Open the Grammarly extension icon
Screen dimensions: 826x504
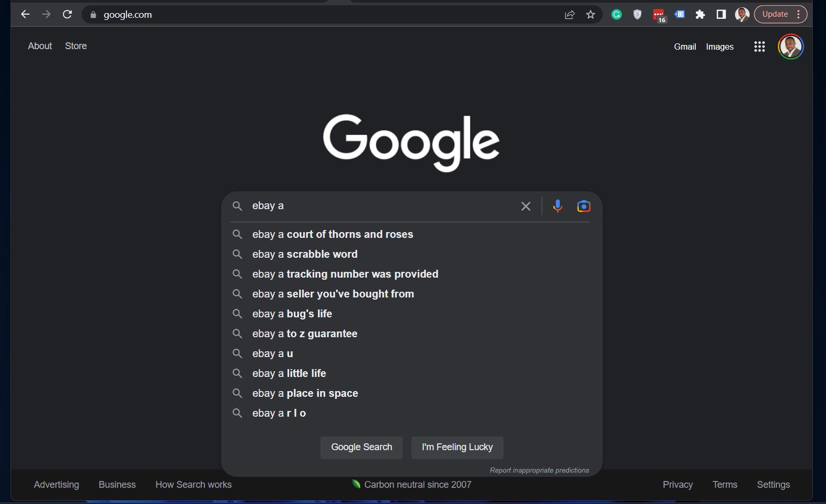617,15
